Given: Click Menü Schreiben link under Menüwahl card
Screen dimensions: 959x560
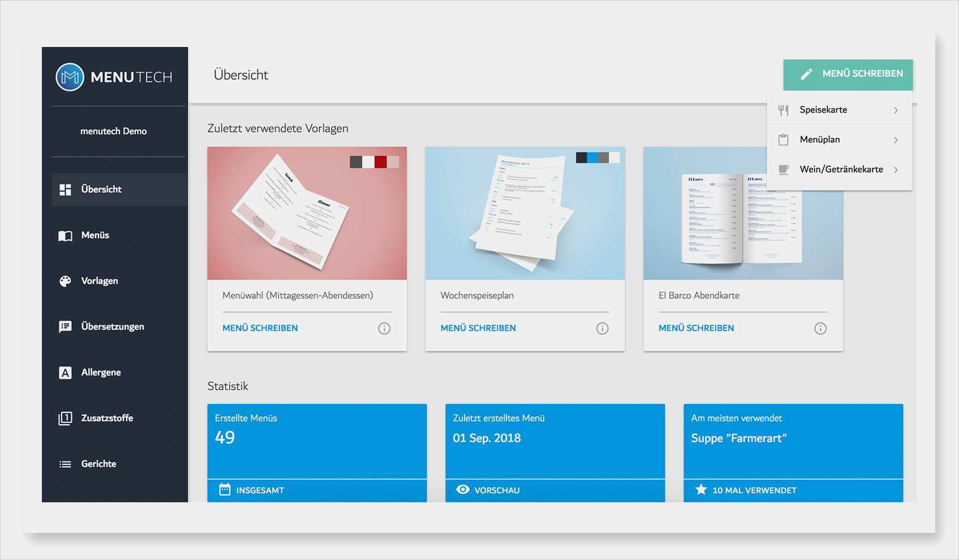Looking at the screenshot, I should (x=260, y=328).
